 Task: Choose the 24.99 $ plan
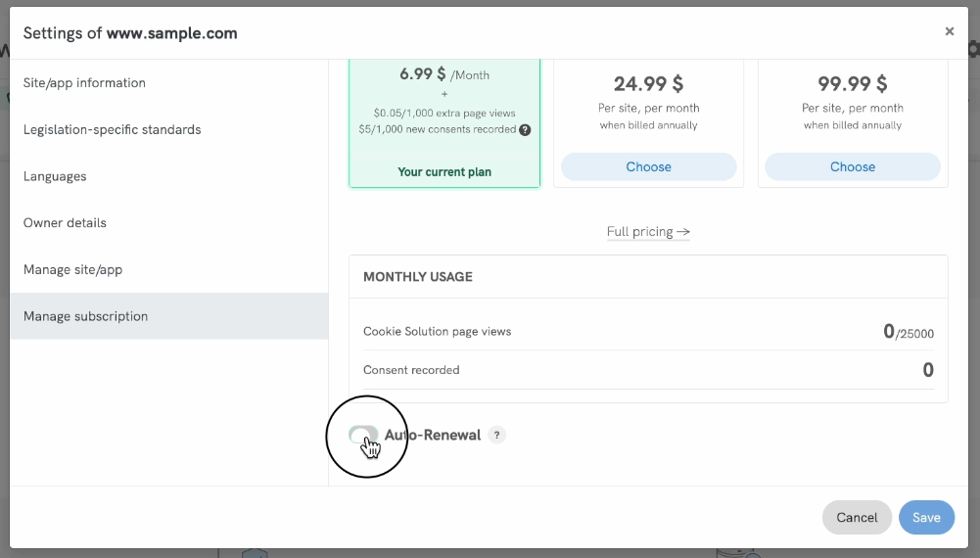[x=648, y=166]
